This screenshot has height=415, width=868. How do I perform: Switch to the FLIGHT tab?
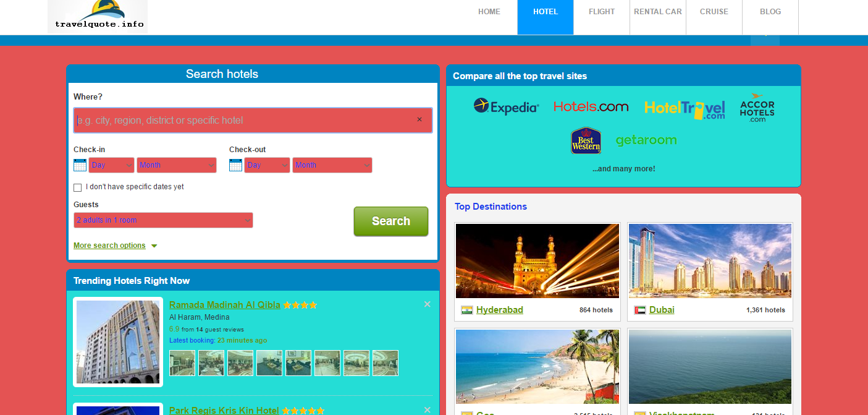600,11
